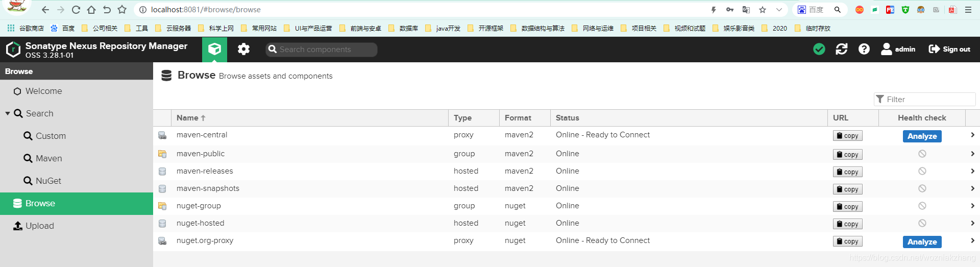Viewport: 980px width, 267px height.
Task: Expand maven-snapshots row chevron
Action: point(972,188)
